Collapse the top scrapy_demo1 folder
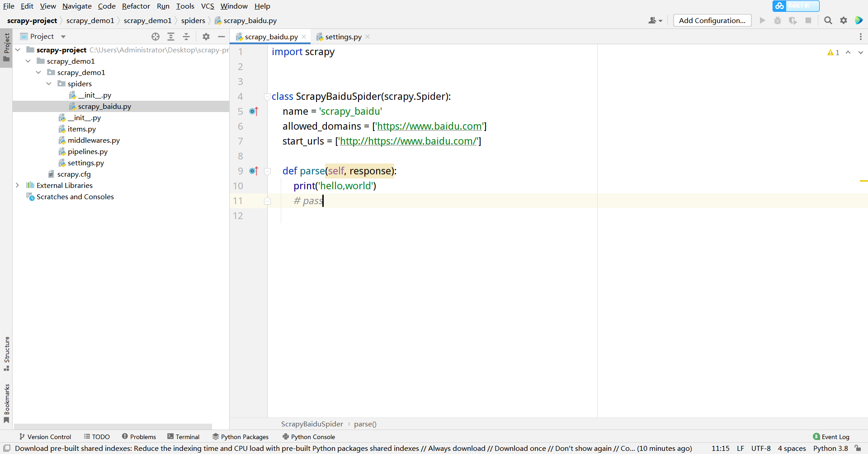 pos(28,61)
